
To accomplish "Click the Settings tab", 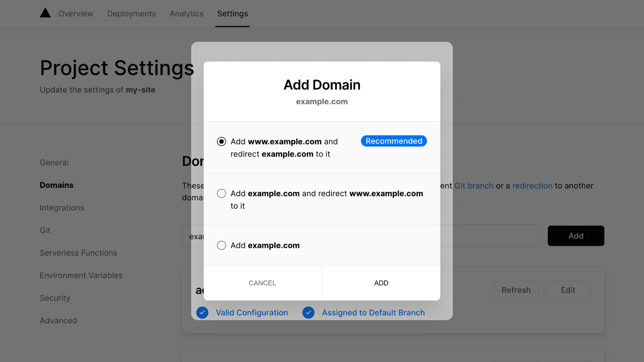I will [232, 14].
